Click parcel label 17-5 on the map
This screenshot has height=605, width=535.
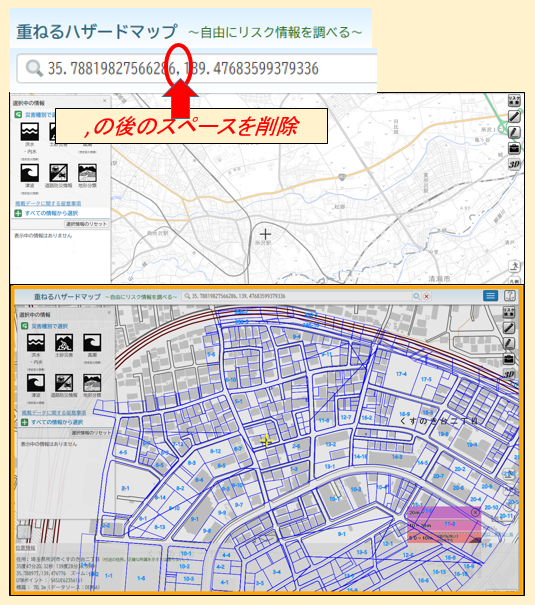(426, 379)
